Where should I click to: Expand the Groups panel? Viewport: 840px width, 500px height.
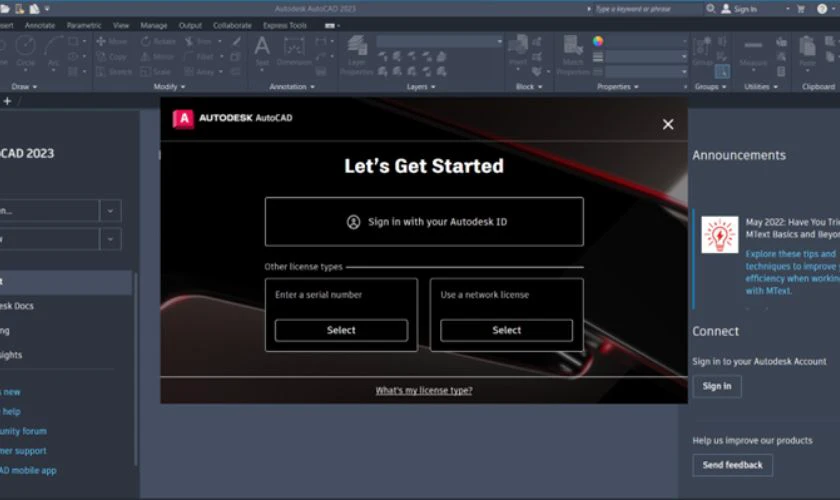(x=710, y=86)
